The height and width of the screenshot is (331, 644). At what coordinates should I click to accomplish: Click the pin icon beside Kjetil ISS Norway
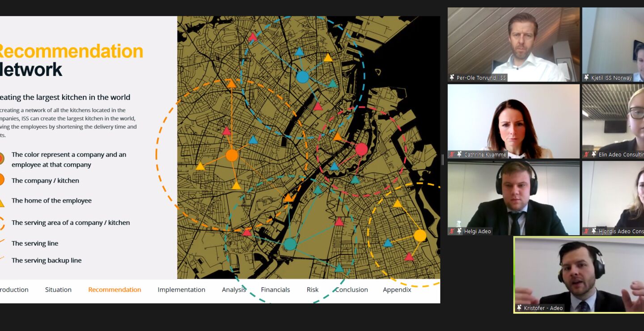click(586, 78)
